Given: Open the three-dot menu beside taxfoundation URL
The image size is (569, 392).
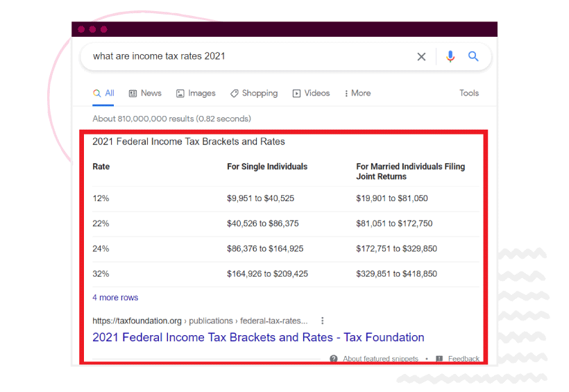Looking at the screenshot, I should click(322, 321).
